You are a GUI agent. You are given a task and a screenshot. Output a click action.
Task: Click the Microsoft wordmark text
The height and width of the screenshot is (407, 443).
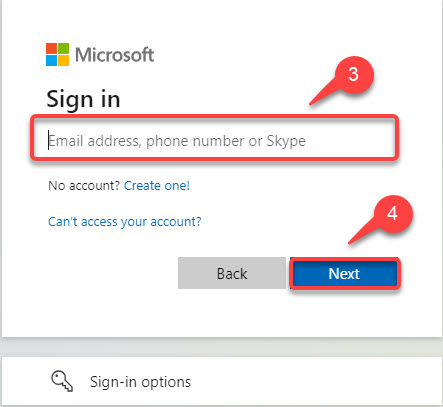(115, 55)
